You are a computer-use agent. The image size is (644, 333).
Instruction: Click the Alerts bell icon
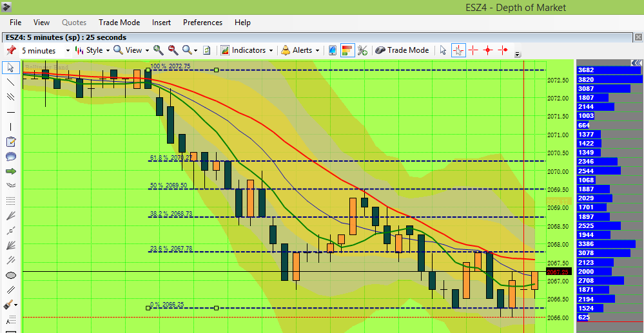tap(286, 50)
